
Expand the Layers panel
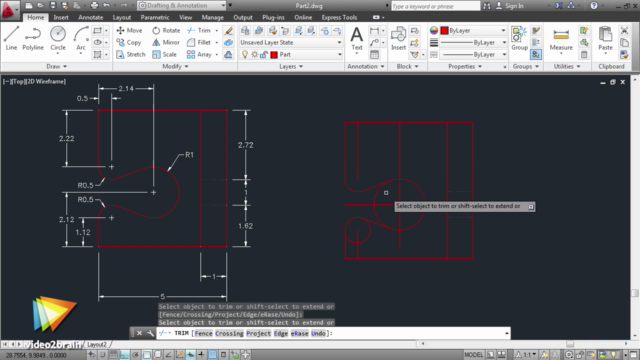291,67
